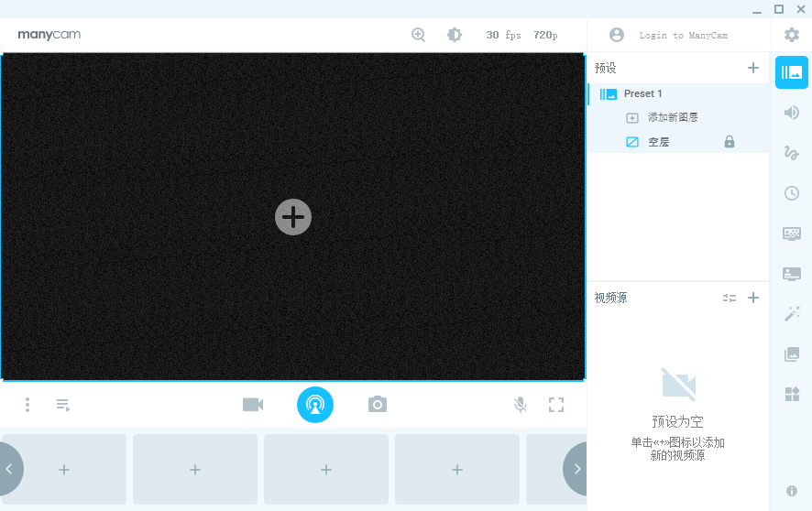This screenshot has width=812, height=511.
Task: Open the Draw scribble tab in the sidebar
Action: pos(791,153)
